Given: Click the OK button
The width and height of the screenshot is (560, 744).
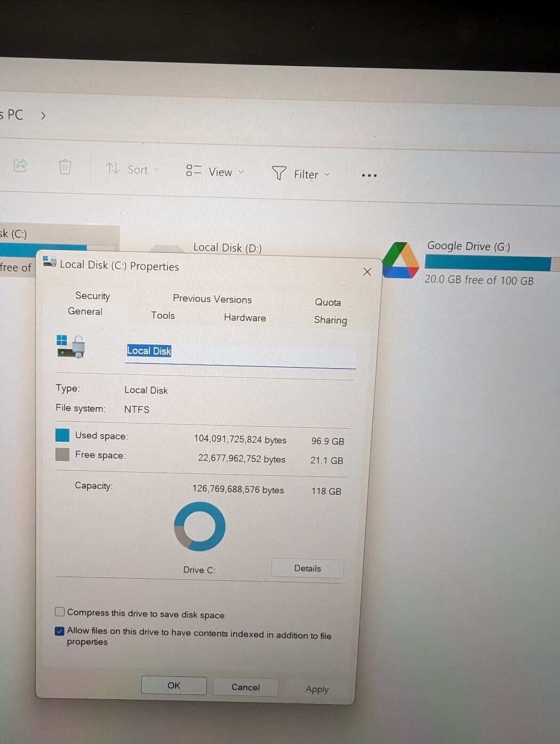Looking at the screenshot, I should (x=174, y=686).
